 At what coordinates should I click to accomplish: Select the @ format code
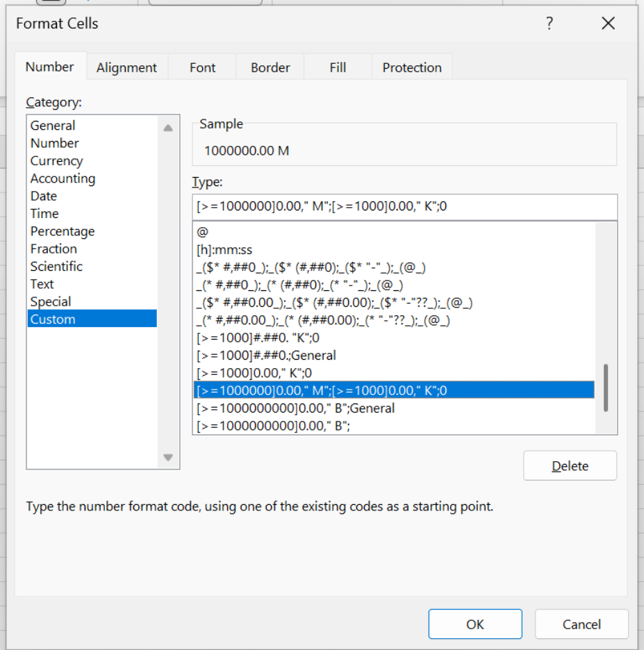pos(394,232)
